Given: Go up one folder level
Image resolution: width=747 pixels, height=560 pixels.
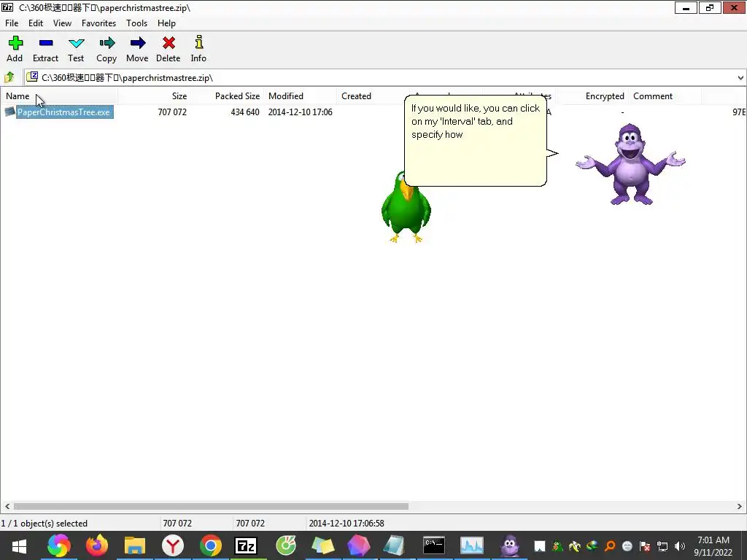Looking at the screenshot, I should [x=9, y=77].
